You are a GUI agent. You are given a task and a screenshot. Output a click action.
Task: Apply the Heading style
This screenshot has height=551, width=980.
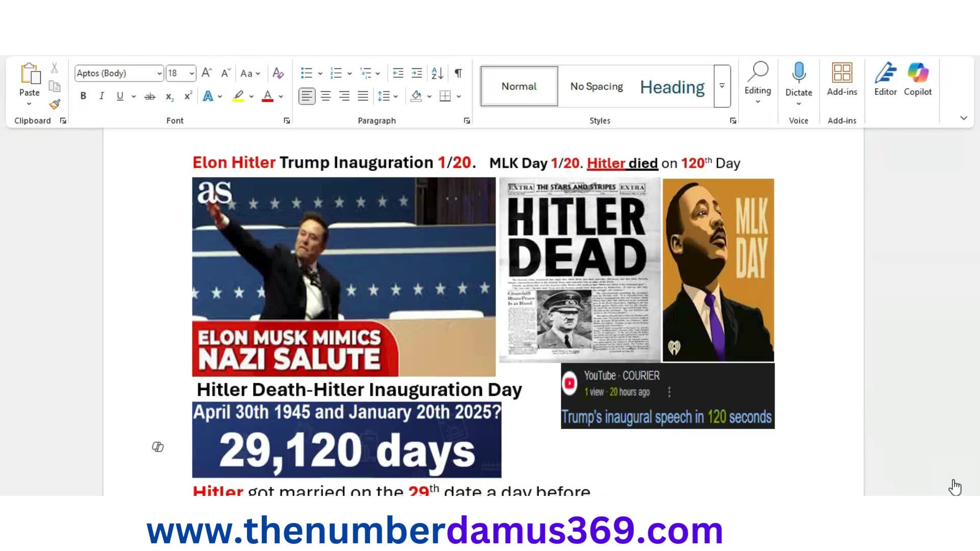coord(672,86)
